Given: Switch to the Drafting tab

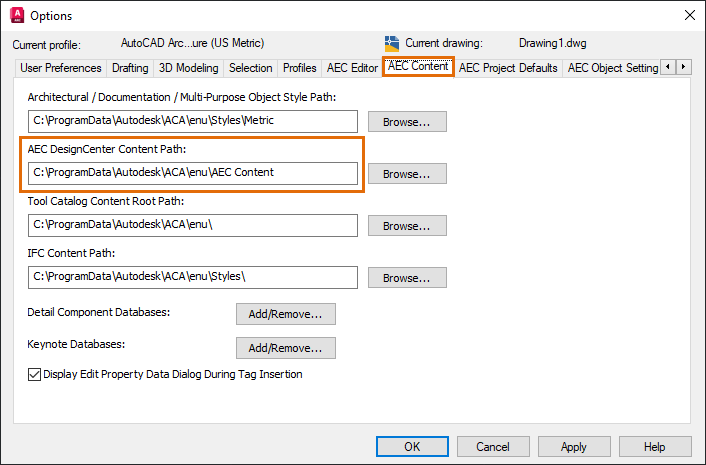Looking at the screenshot, I should click(130, 68).
